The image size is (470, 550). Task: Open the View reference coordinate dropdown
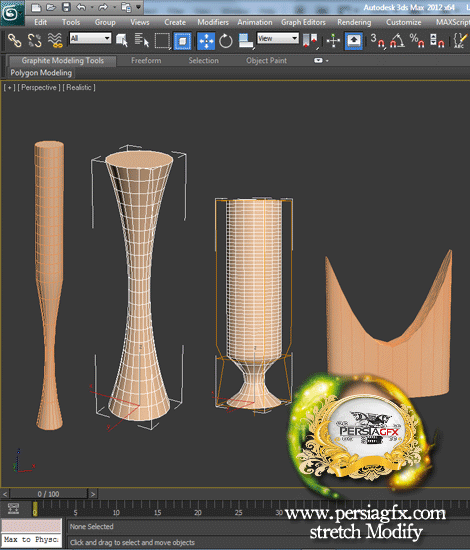tap(278, 38)
